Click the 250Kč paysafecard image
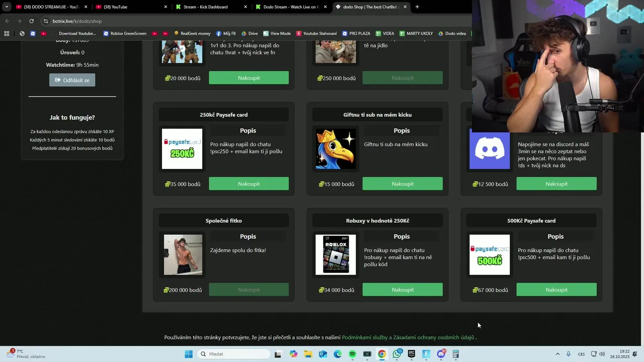644x362 pixels. (182, 149)
